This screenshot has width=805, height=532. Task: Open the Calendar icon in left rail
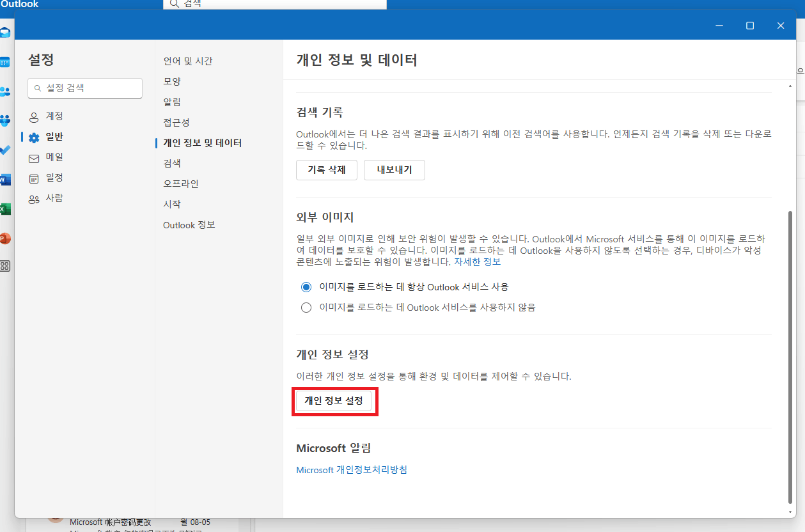pyautogui.click(x=4, y=62)
